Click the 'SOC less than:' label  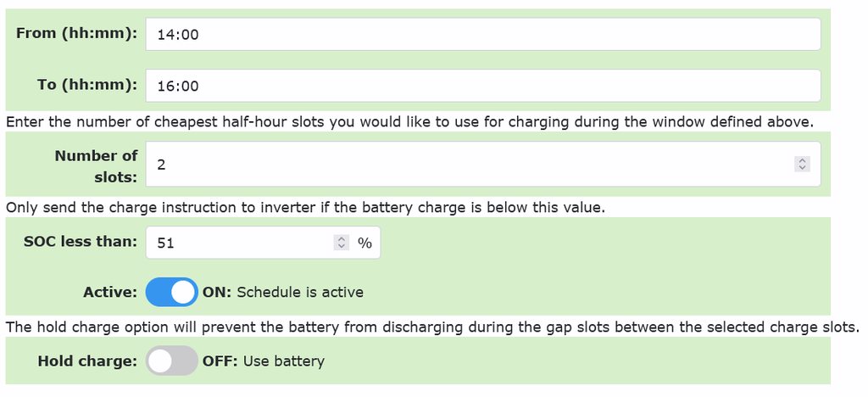tap(81, 242)
